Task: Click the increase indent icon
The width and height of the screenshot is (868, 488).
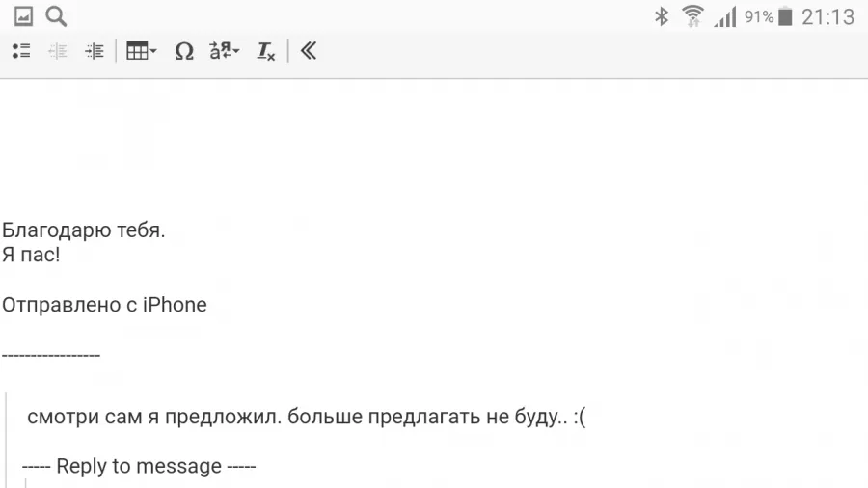Action: [x=95, y=51]
